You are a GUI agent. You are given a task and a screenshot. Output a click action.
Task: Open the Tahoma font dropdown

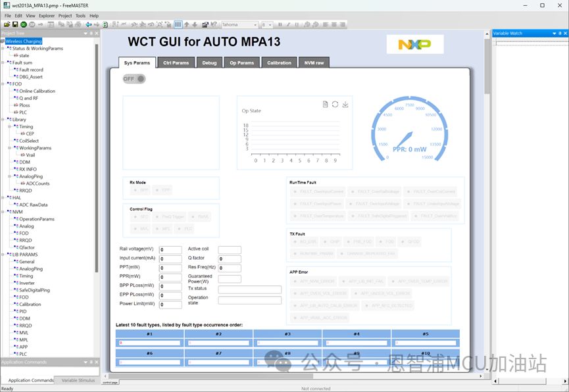255,25
